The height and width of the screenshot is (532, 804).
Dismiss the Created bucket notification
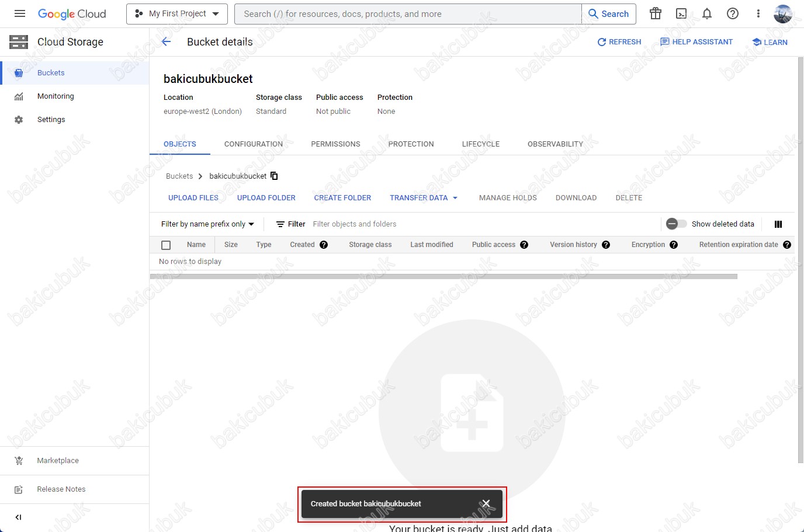tap(486, 504)
